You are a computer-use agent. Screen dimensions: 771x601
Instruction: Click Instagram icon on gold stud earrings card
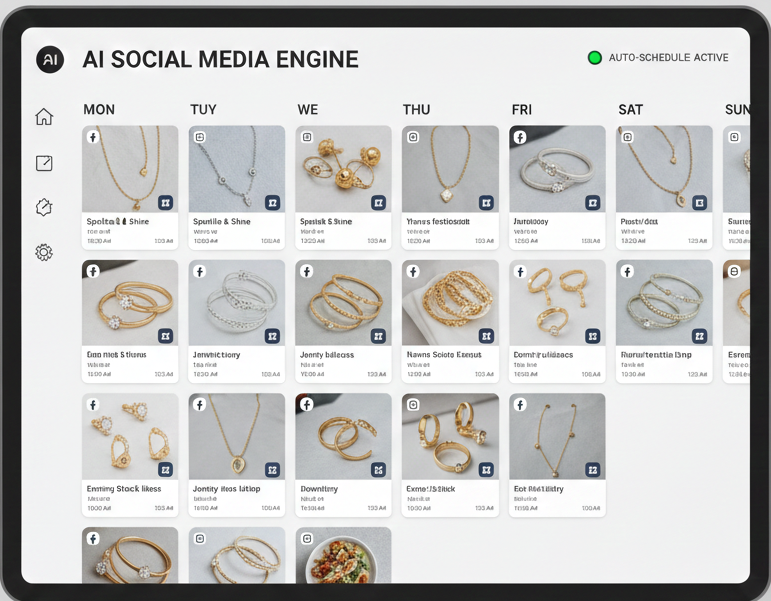tap(307, 137)
